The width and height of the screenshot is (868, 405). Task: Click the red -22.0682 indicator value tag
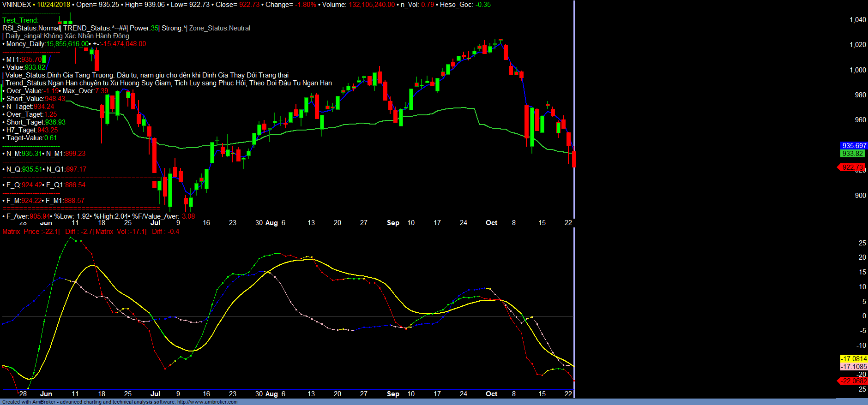pyautogui.click(x=853, y=381)
